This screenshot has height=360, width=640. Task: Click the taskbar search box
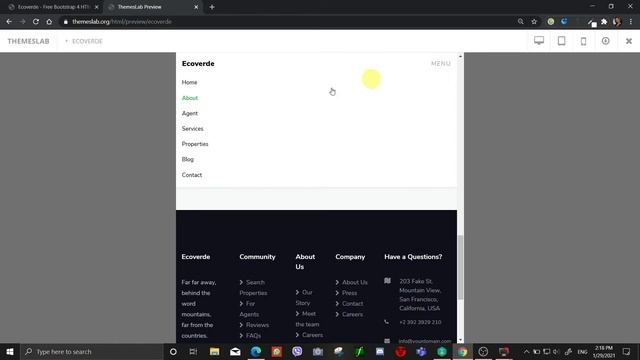(92, 351)
